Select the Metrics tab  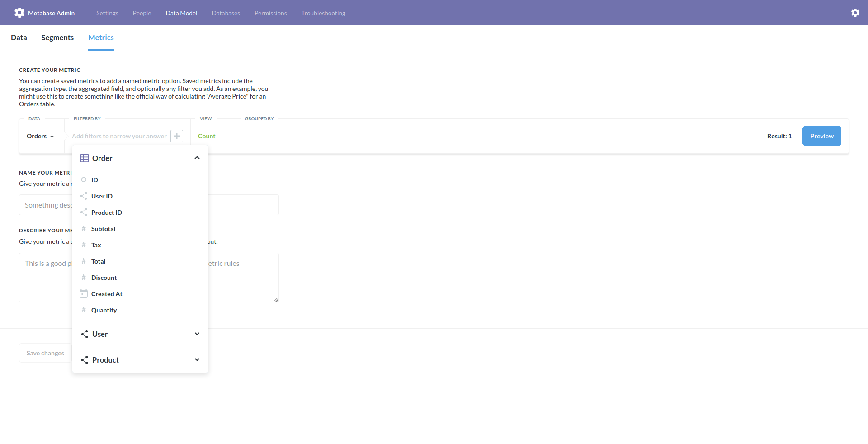(101, 38)
